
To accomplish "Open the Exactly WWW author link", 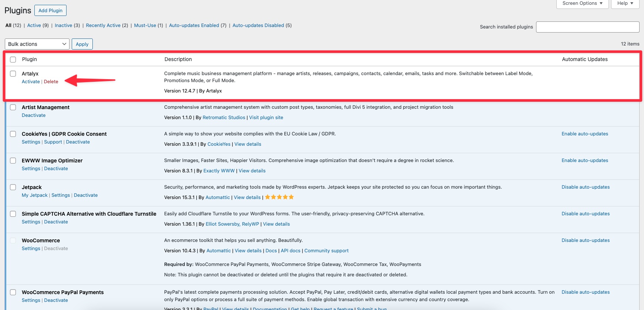I will point(219,171).
